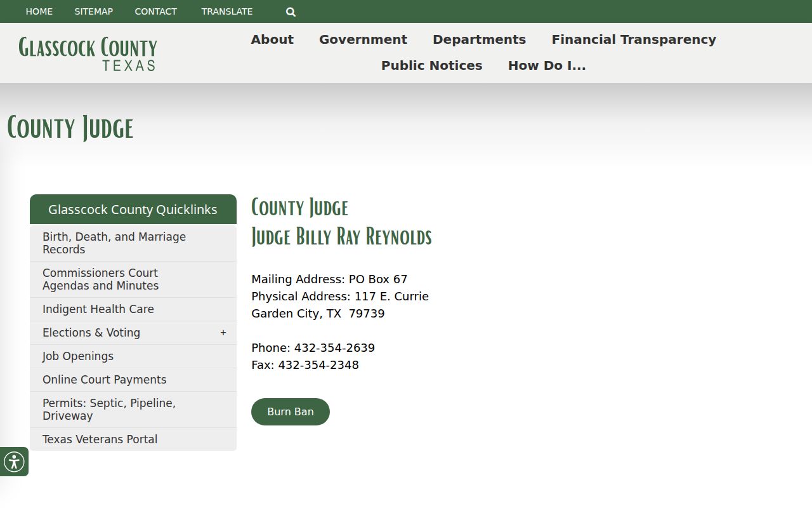Click the Translate link
The height and width of the screenshot is (508, 812).
pyautogui.click(x=227, y=11)
